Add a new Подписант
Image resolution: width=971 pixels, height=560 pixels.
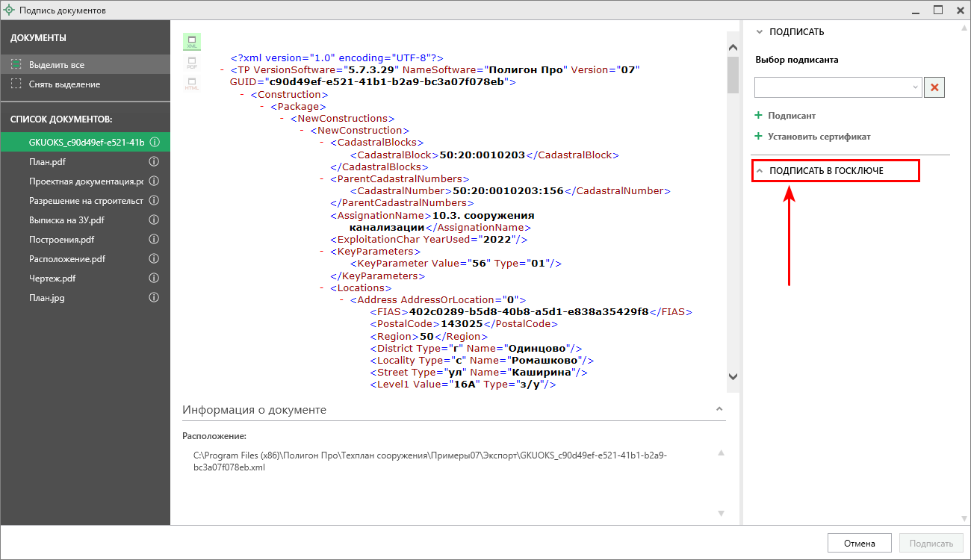(x=791, y=116)
